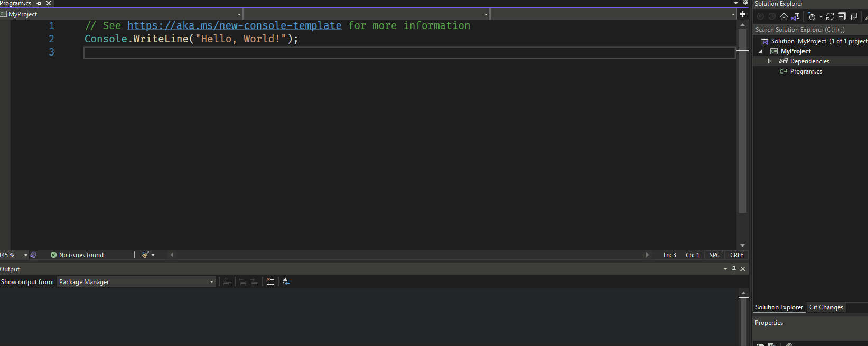Go back in Solution Explorer
Image resolution: width=868 pixels, height=346 pixels.
(x=761, y=16)
